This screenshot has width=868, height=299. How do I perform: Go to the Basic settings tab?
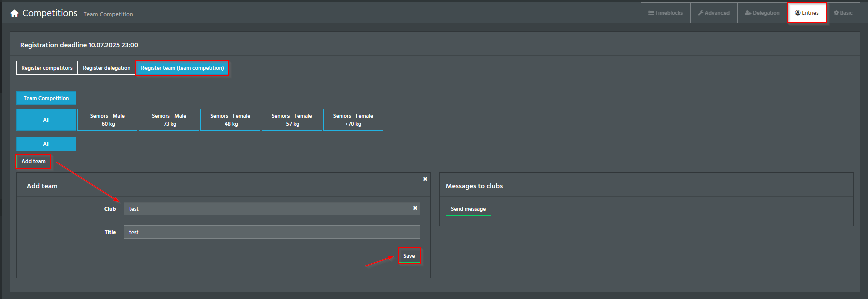(x=843, y=13)
